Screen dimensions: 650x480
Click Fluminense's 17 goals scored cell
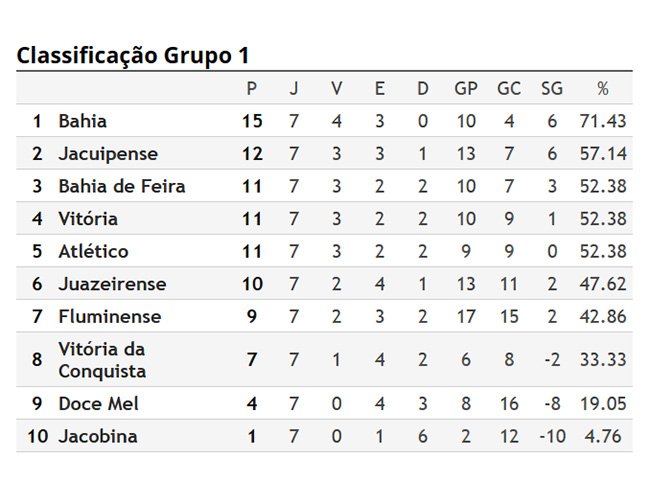point(466,316)
